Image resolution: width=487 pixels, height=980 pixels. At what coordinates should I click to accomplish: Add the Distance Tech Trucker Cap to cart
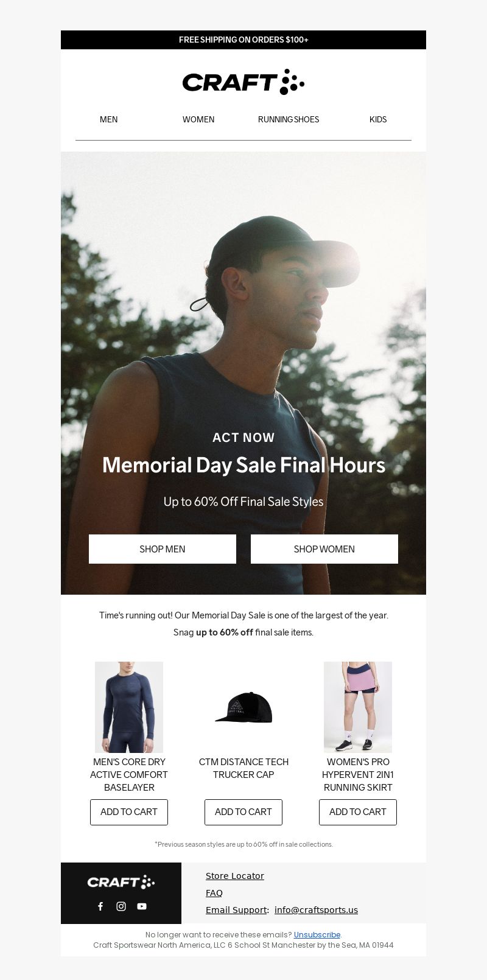click(243, 812)
